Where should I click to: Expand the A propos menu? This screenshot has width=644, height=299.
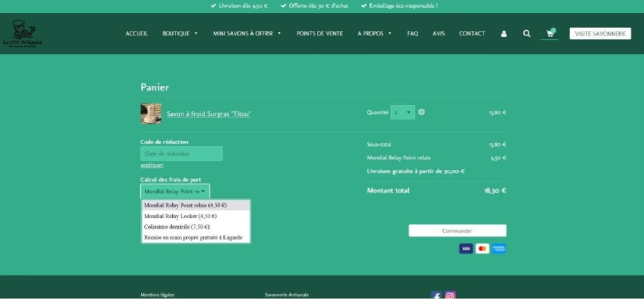pos(375,33)
